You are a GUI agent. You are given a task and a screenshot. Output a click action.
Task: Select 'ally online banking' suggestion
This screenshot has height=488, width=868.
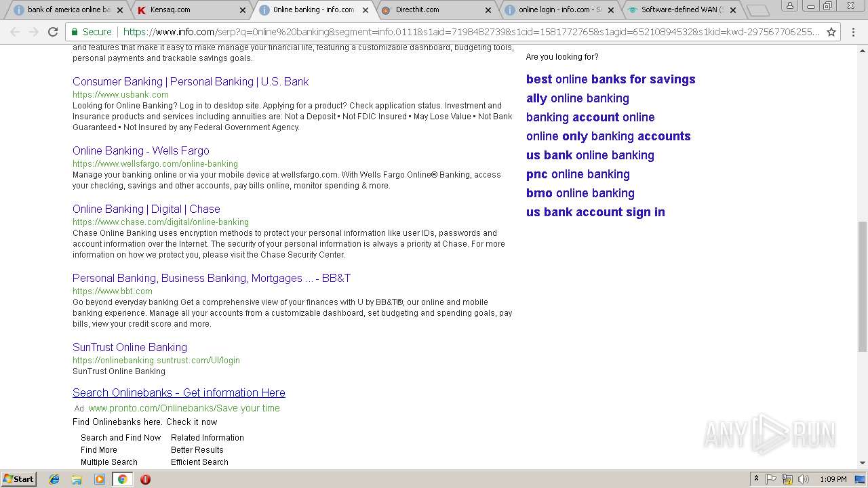tap(578, 98)
